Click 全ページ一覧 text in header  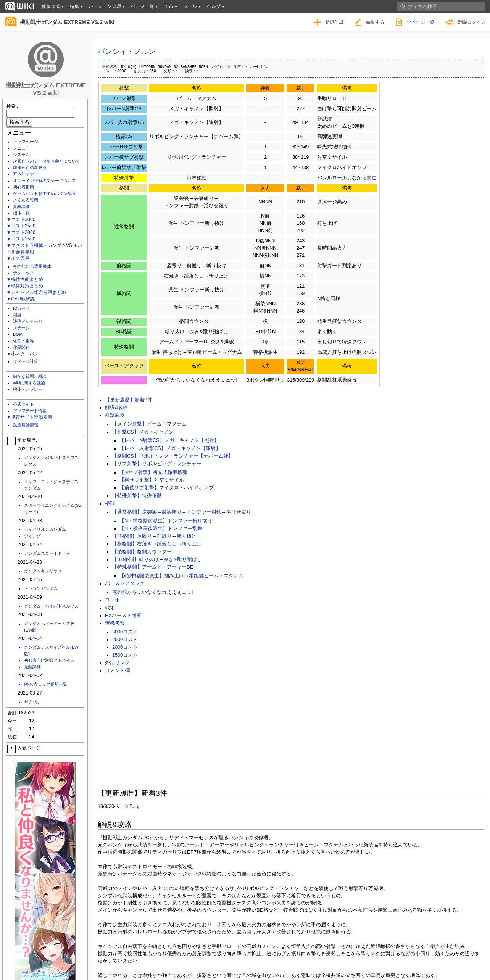[420, 22]
